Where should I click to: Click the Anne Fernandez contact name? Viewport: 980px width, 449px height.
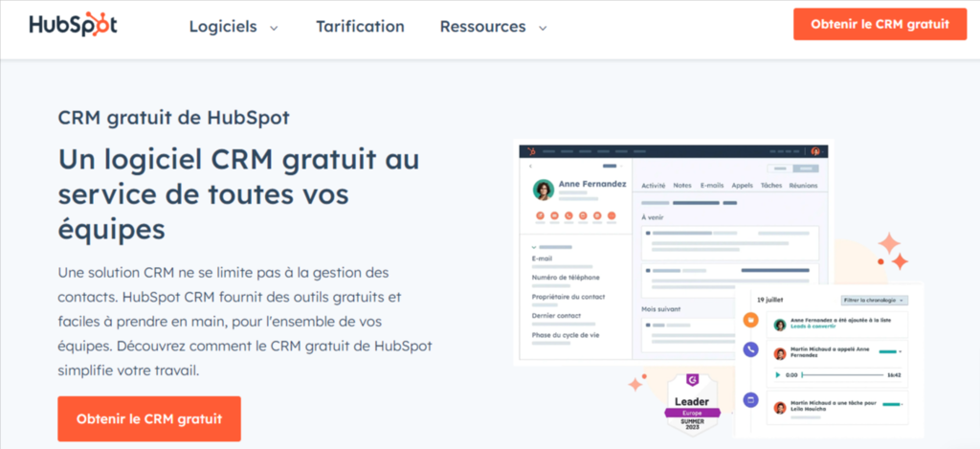point(592,184)
